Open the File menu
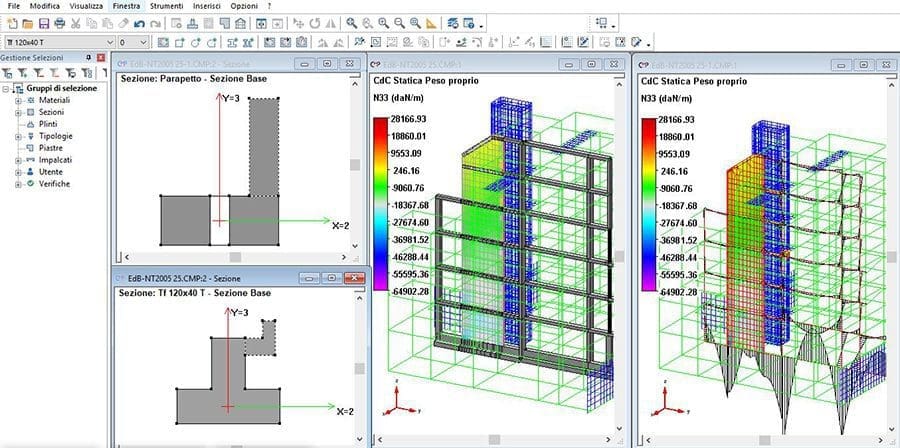900x448 pixels. [x=14, y=6]
